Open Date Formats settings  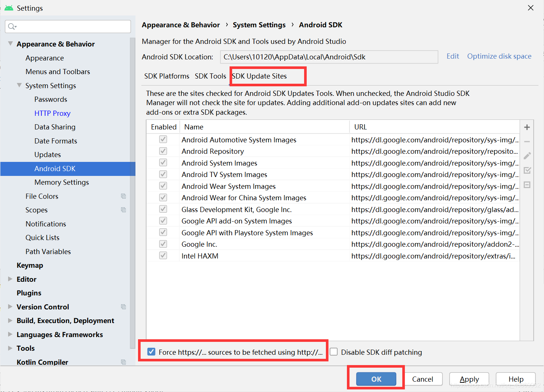tap(56, 141)
